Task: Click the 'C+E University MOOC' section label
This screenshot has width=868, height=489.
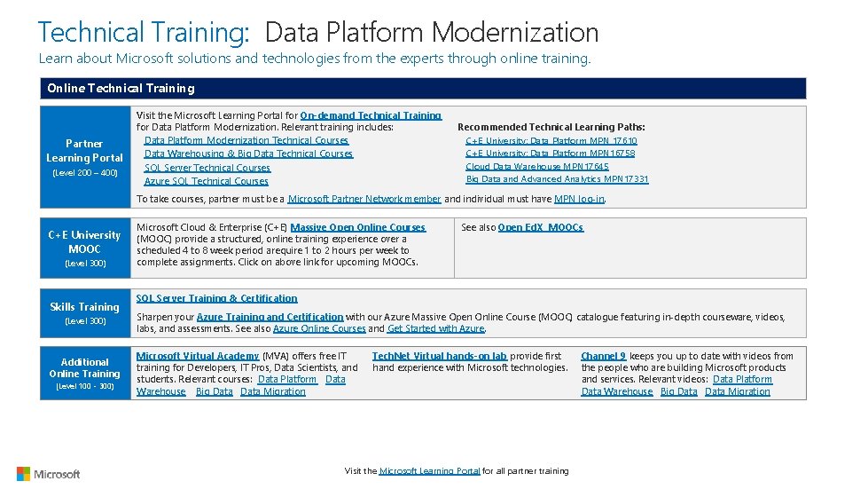Action: 85,248
